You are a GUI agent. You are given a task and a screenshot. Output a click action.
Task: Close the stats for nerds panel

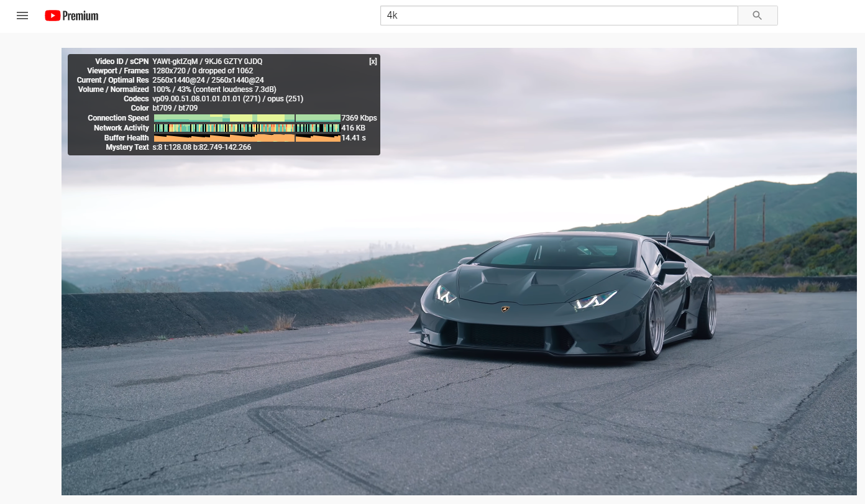[x=373, y=62]
